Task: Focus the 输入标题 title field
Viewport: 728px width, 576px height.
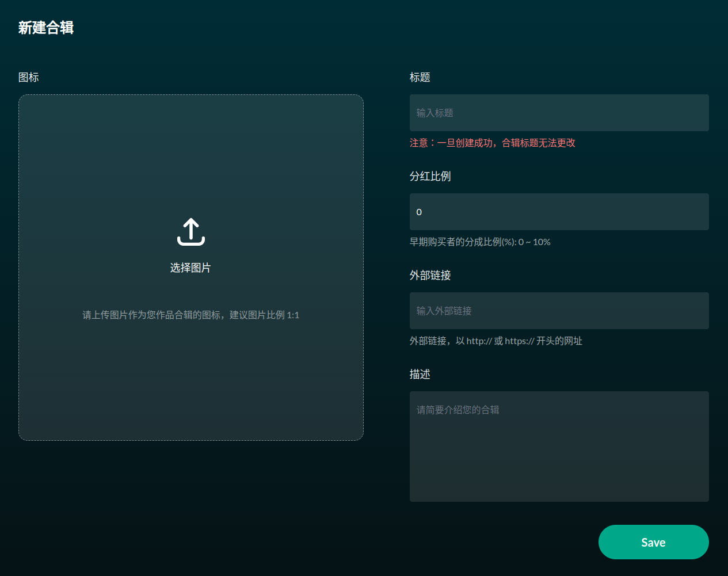Action: (559, 113)
